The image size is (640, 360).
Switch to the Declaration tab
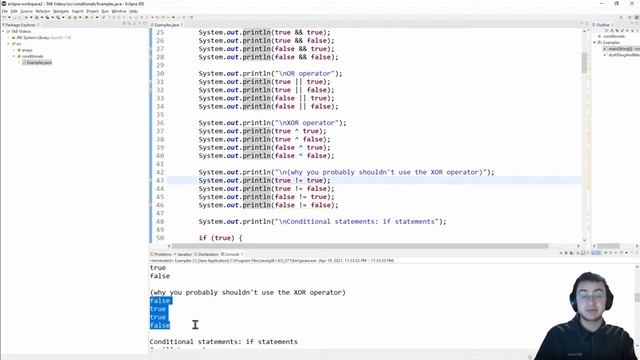[207, 254]
